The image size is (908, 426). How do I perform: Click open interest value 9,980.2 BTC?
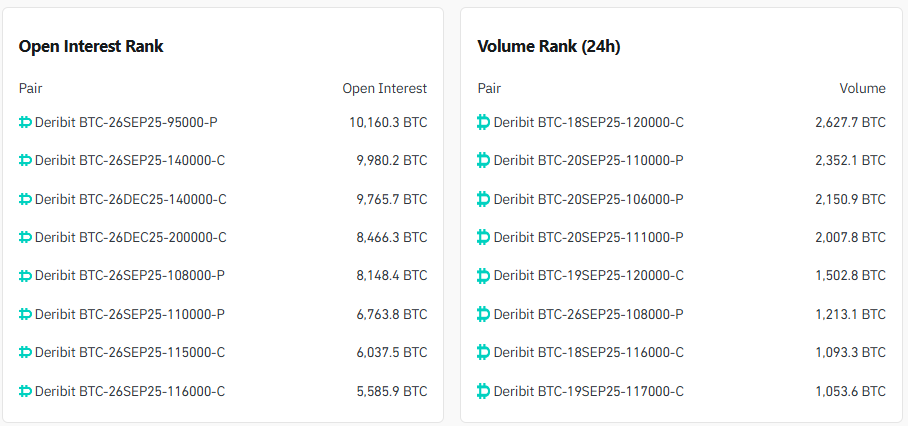(x=392, y=161)
